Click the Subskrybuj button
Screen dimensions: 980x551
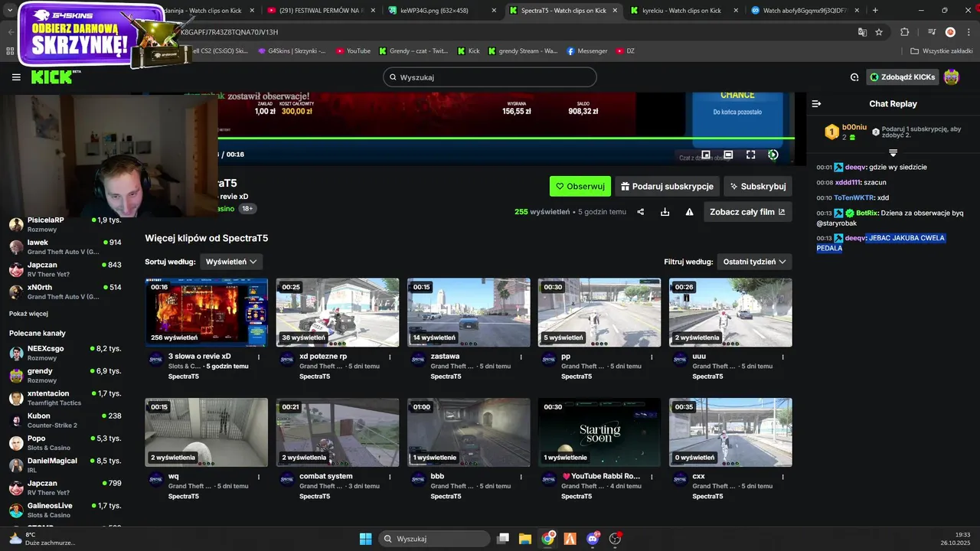click(x=758, y=186)
